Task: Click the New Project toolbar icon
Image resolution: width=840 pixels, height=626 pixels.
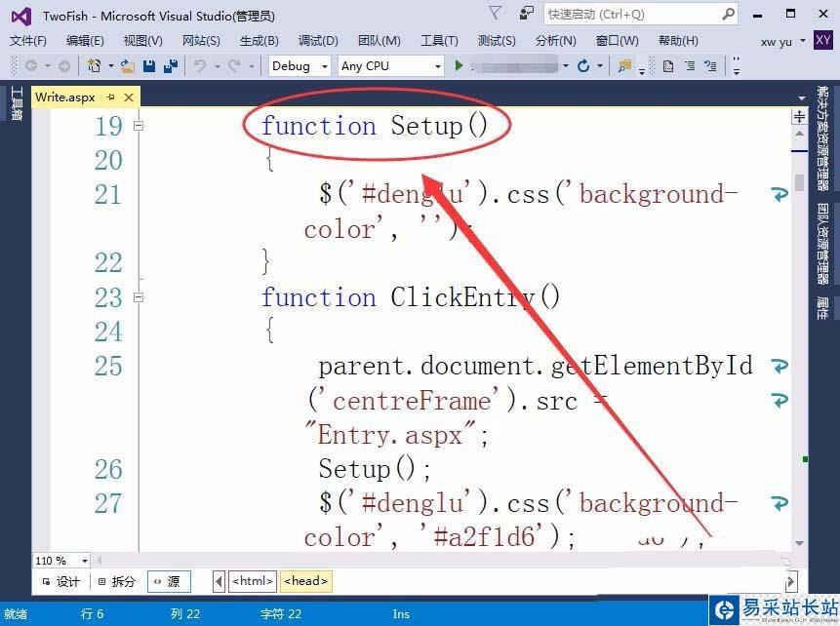Action: (x=95, y=66)
